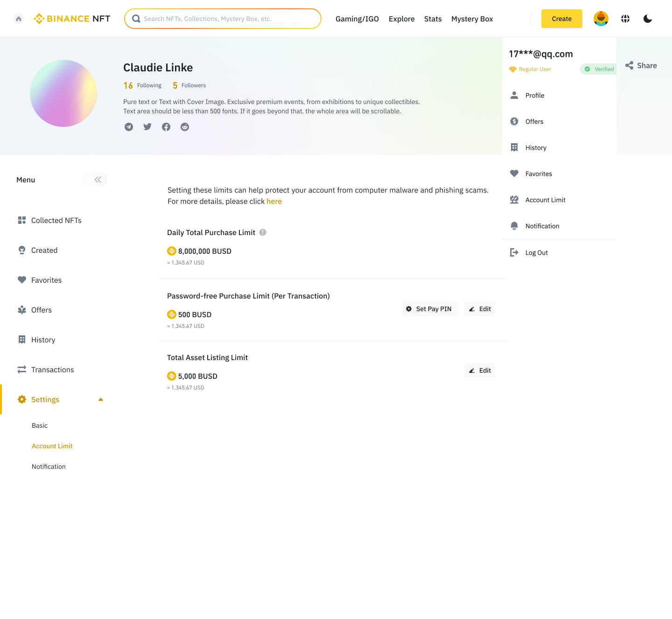Click the BUSD coin icon beside 8,000,000 BUSD
This screenshot has height=619, width=672.
pos(172,251)
